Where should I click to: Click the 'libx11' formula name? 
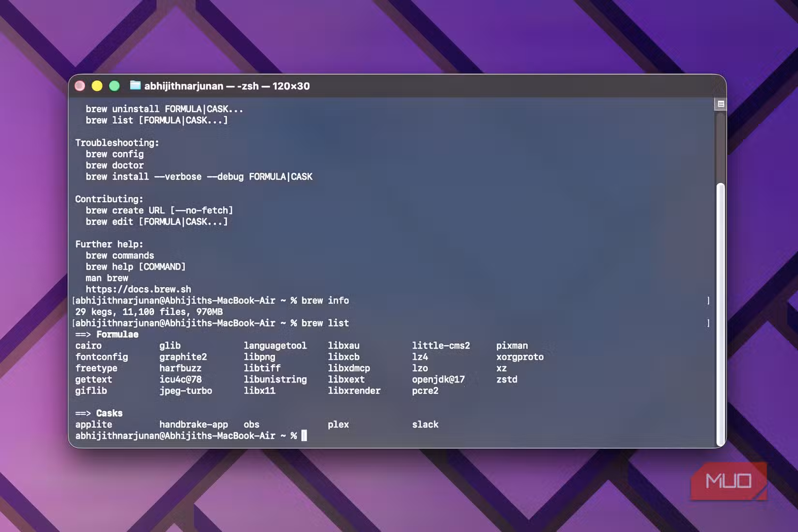[259, 391]
